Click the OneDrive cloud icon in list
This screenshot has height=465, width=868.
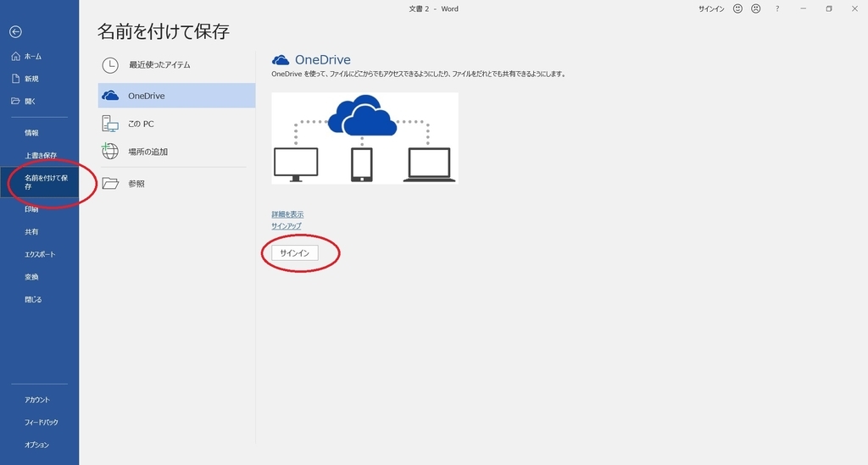pos(110,96)
